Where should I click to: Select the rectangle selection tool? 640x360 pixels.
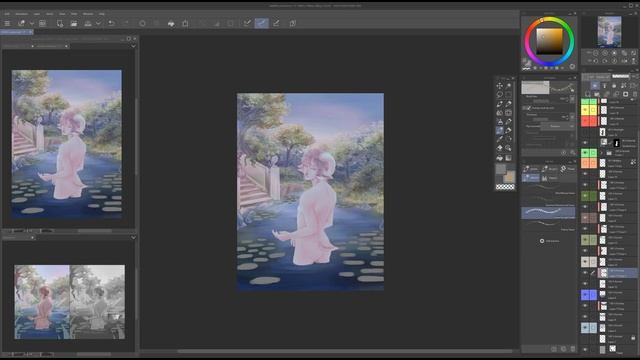tap(508, 95)
